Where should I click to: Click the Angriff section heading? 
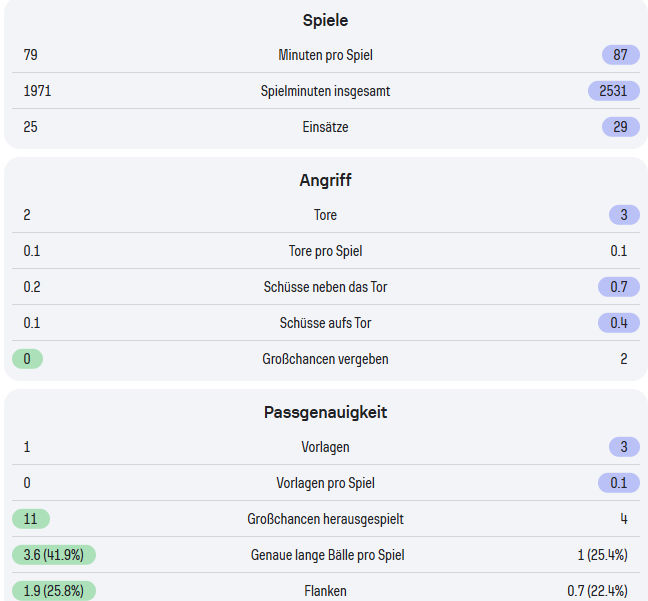click(325, 180)
